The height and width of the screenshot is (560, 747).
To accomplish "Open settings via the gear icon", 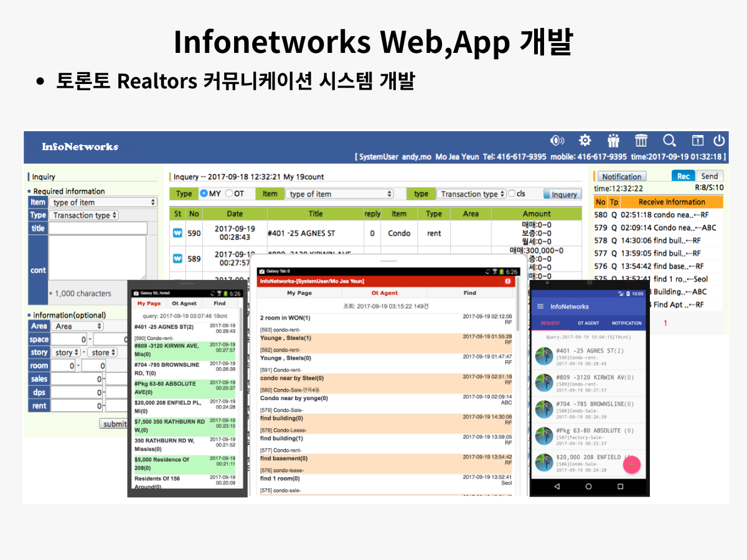I will click(585, 141).
